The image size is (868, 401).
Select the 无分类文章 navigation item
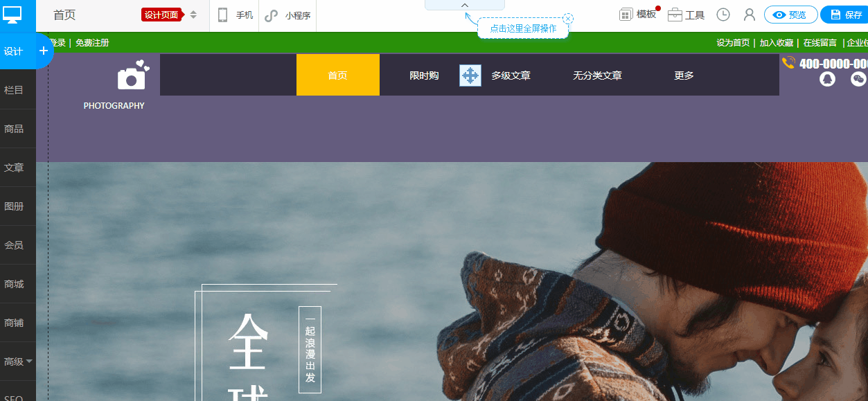click(x=597, y=75)
